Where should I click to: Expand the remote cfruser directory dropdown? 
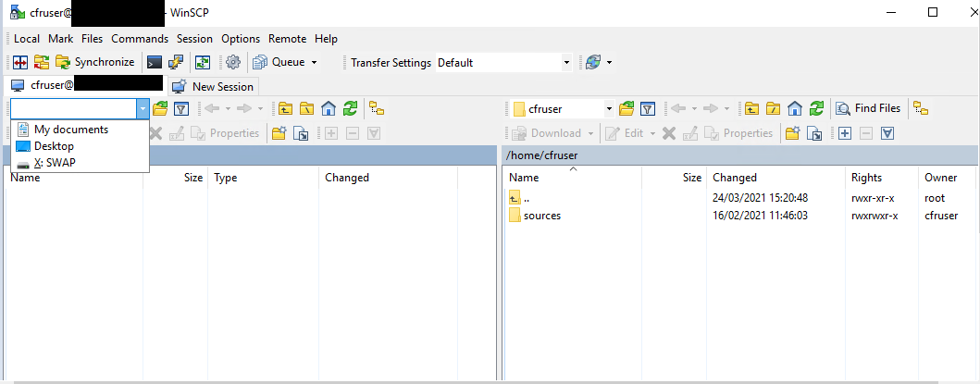(609, 109)
